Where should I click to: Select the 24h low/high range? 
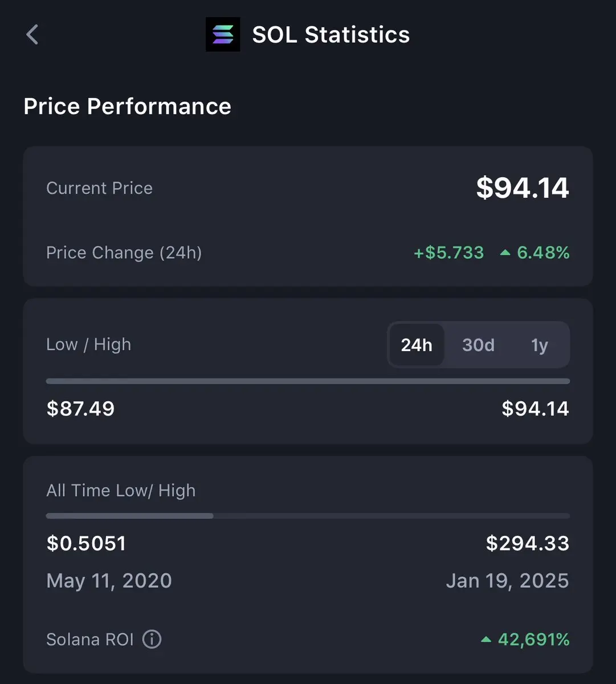click(417, 345)
